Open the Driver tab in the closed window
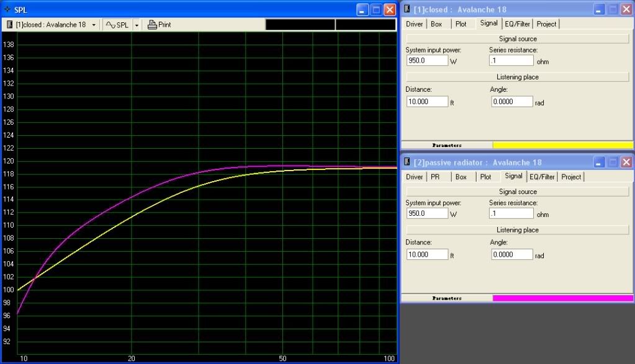This screenshot has width=635, height=364. pyautogui.click(x=414, y=24)
